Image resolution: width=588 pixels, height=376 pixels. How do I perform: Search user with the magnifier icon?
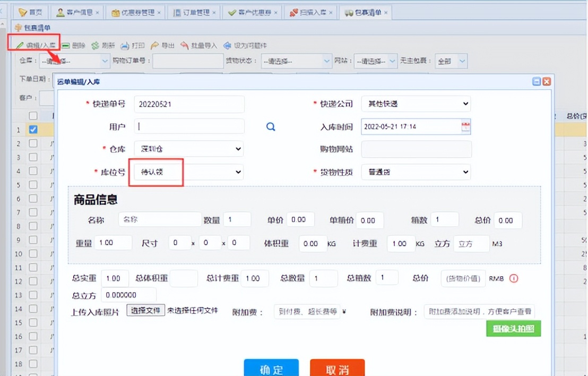pos(271,126)
